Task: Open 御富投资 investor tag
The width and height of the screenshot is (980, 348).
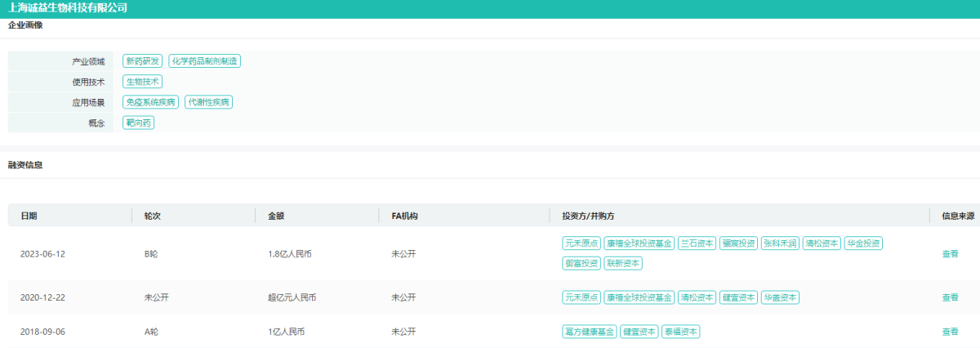Action: point(581,263)
